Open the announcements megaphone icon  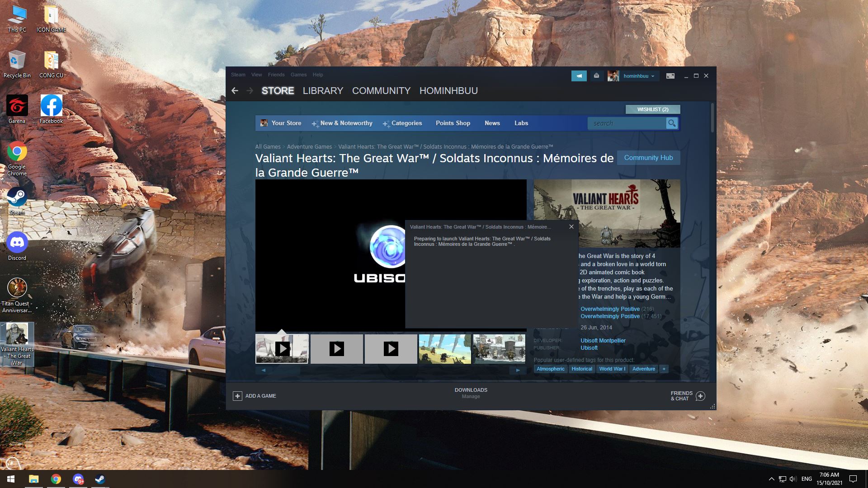point(579,76)
